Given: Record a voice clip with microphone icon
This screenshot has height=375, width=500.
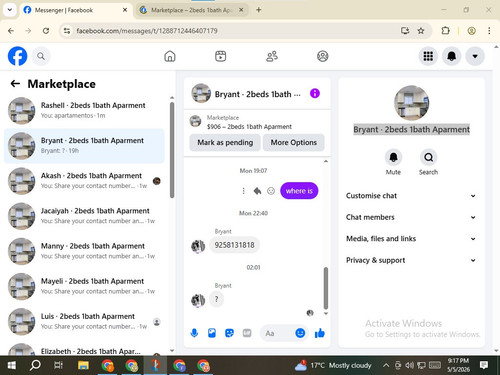Looking at the screenshot, I should [x=194, y=333].
